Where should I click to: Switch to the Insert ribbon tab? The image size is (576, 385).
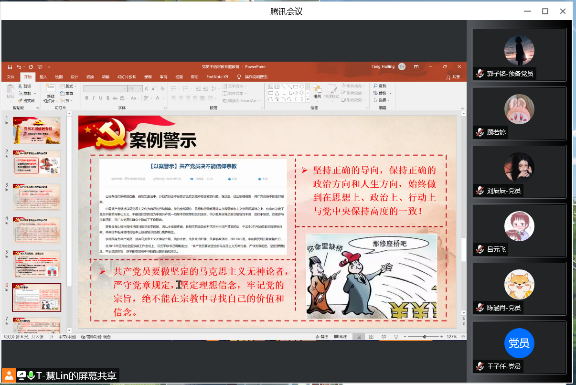point(43,77)
